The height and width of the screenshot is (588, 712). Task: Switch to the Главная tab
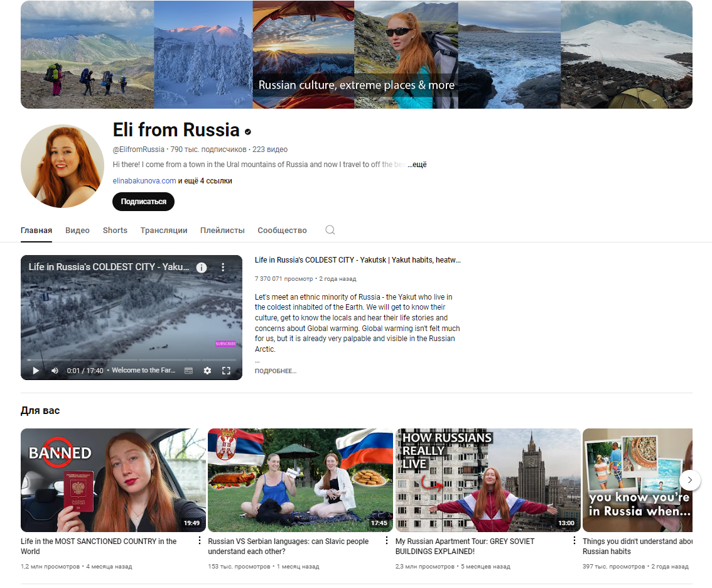point(36,231)
